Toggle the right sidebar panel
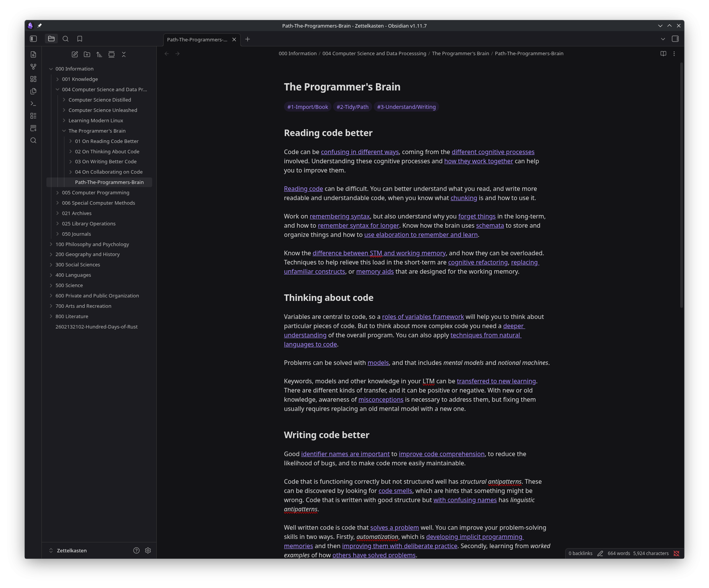 tap(675, 39)
